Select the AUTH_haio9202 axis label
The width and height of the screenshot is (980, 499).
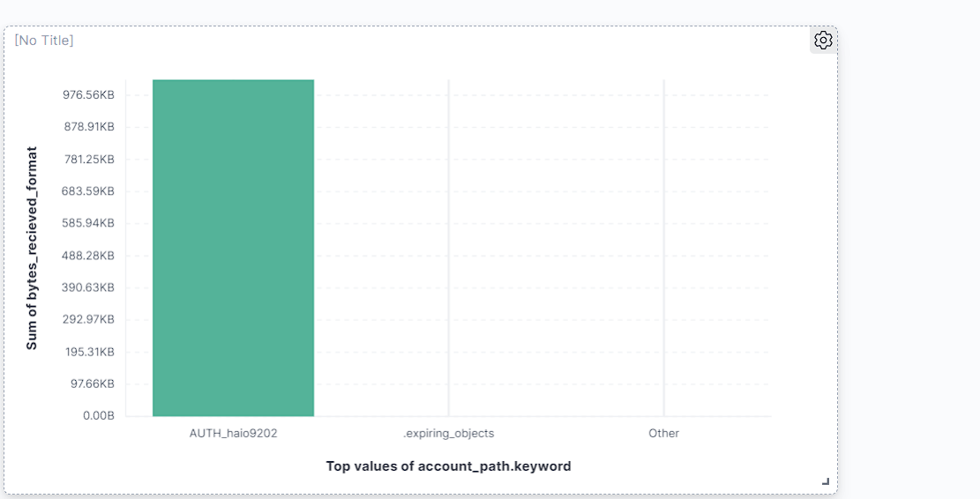tap(233, 434)
